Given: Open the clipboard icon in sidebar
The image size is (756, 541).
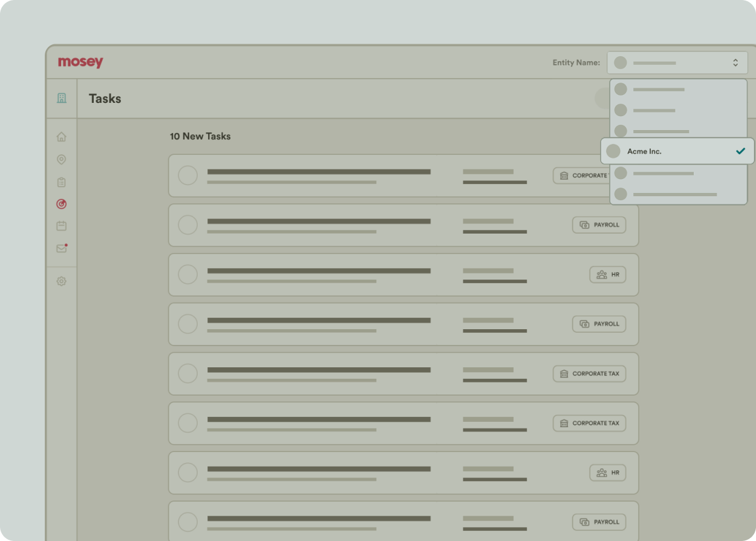Looking at the screenshot, I should click(x=61, y=182).
